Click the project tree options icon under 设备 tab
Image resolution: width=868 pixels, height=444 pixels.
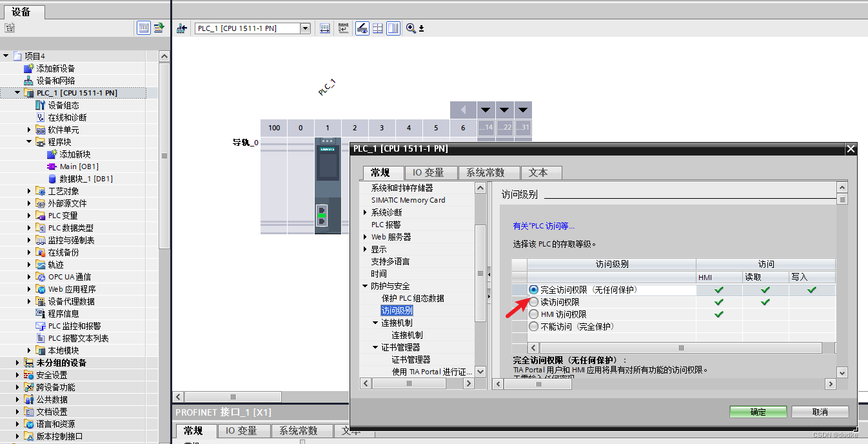pos(9,28)
